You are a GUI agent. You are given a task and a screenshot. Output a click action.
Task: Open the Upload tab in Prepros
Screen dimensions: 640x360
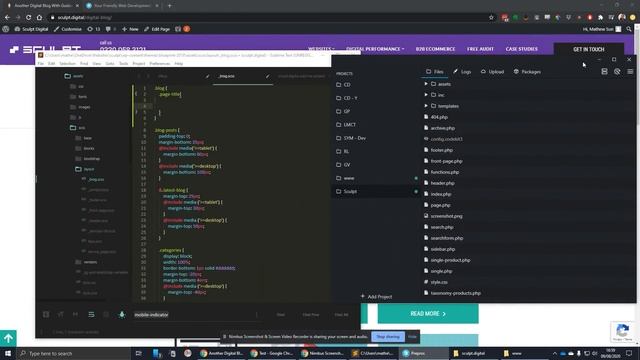[x=492, y=71]
